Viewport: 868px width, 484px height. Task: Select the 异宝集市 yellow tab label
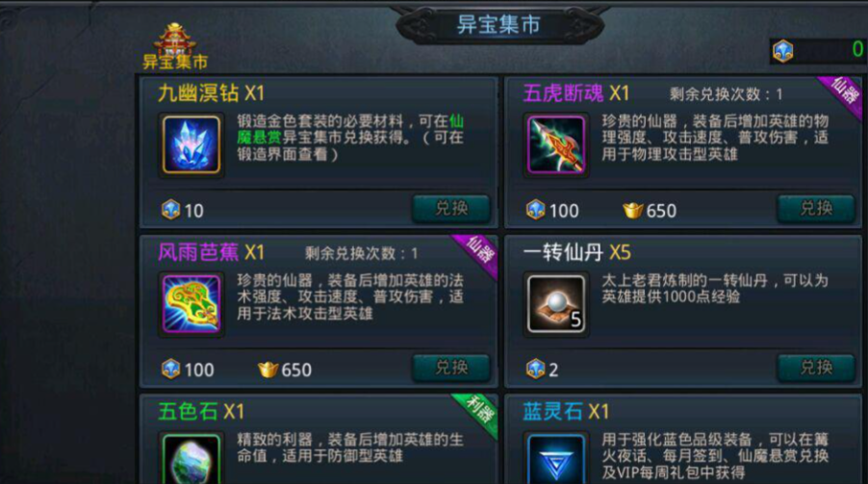tap(175, 62)
